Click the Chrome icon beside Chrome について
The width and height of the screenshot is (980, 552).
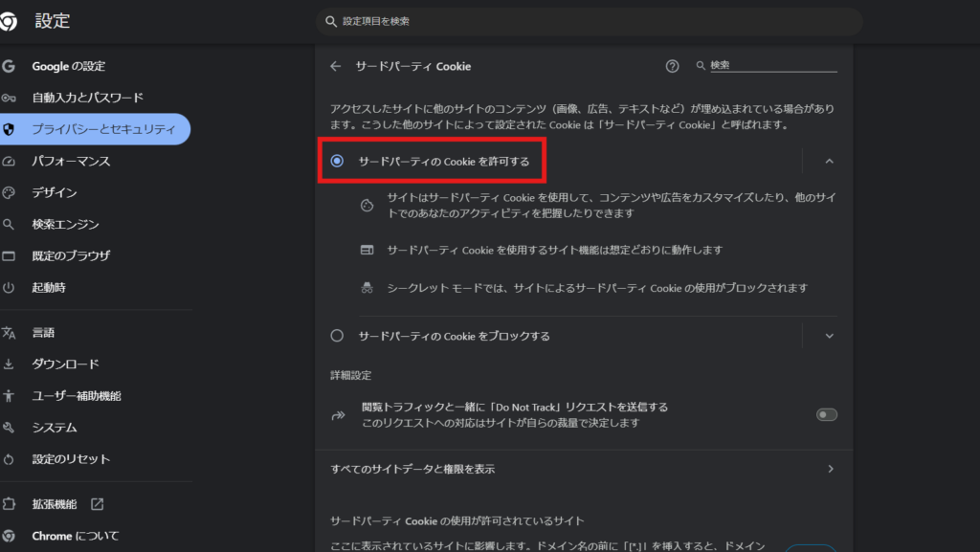(8, 536)
